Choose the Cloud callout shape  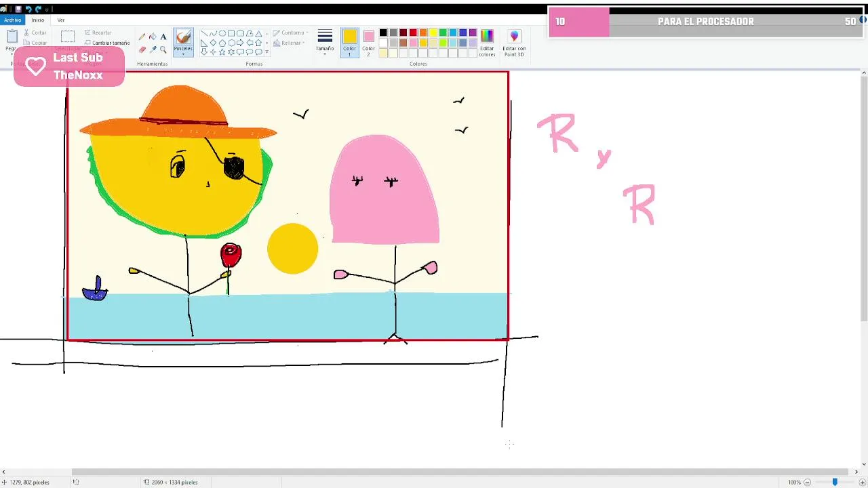[x=258, y=52]
